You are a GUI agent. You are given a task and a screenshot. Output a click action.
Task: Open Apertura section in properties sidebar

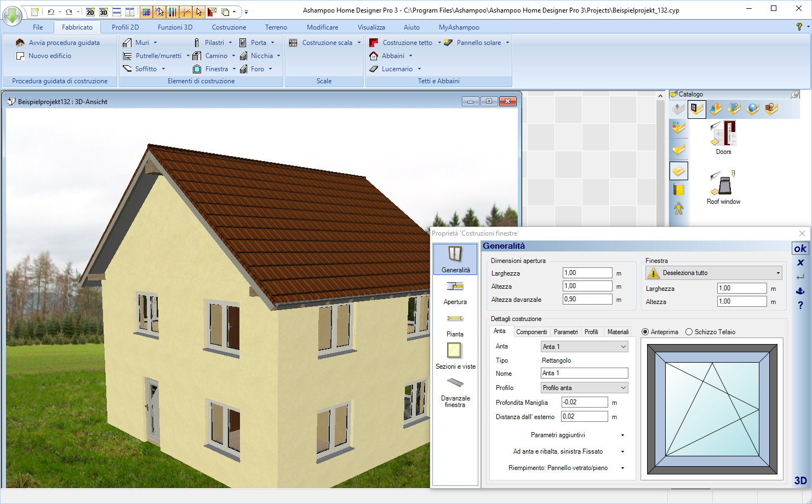pyautogui.click(x=455, y=292)
